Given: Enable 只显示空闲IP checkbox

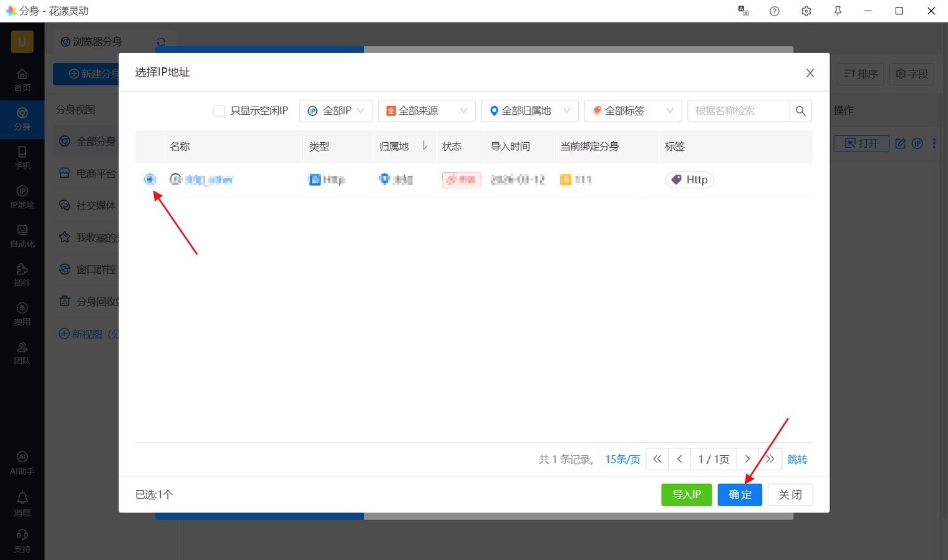Looking at the screenshot, I should click(219, 111).
